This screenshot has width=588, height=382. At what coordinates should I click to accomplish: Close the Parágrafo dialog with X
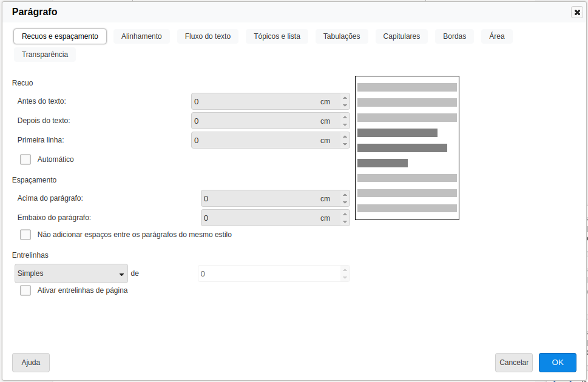[577, 12]
